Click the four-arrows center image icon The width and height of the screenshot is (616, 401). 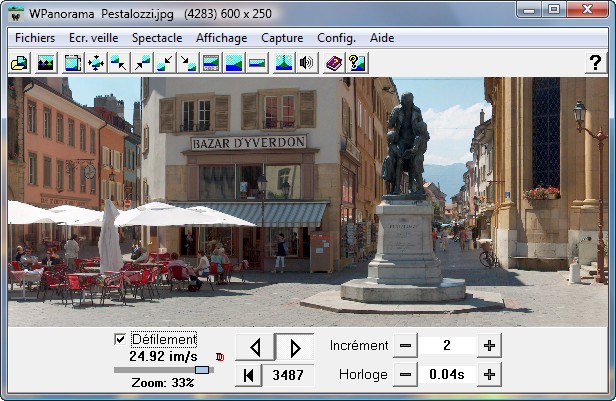tap(96, 63)
